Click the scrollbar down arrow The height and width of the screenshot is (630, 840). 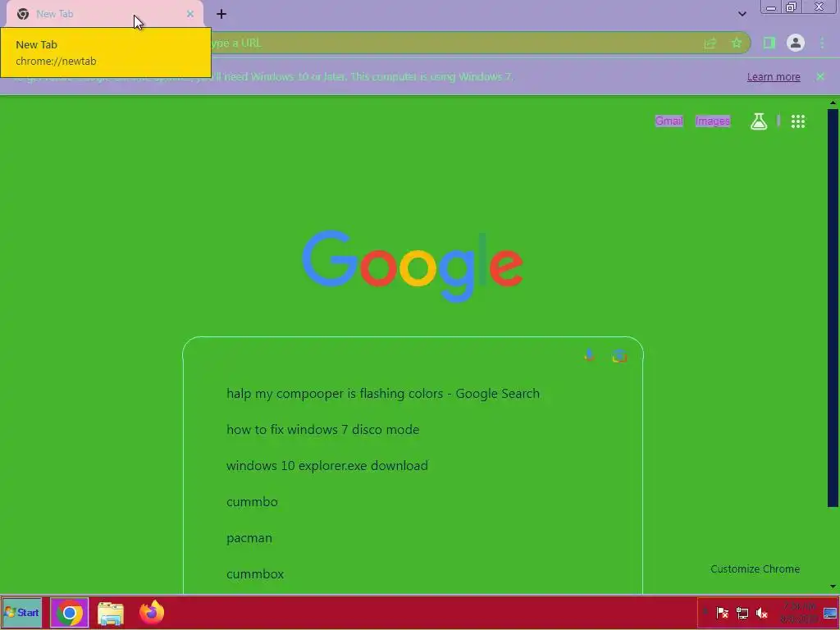[833, 587]
